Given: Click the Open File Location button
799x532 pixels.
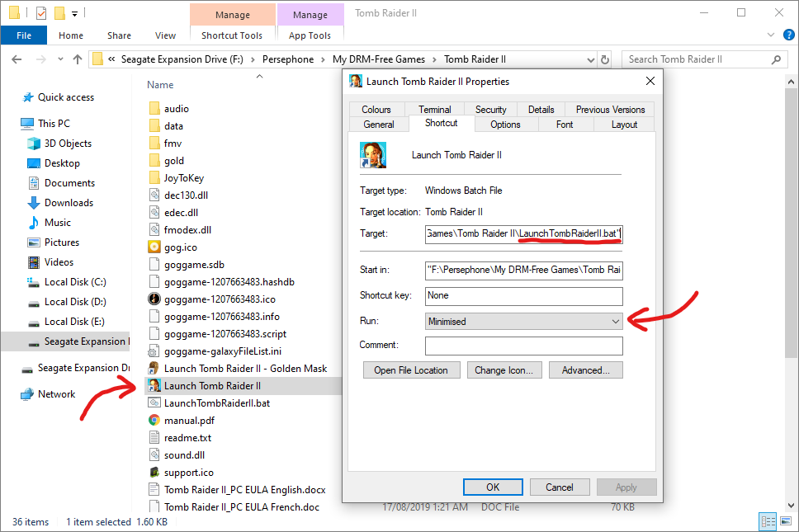Looking at the screenshot, I should click(410, 370).
